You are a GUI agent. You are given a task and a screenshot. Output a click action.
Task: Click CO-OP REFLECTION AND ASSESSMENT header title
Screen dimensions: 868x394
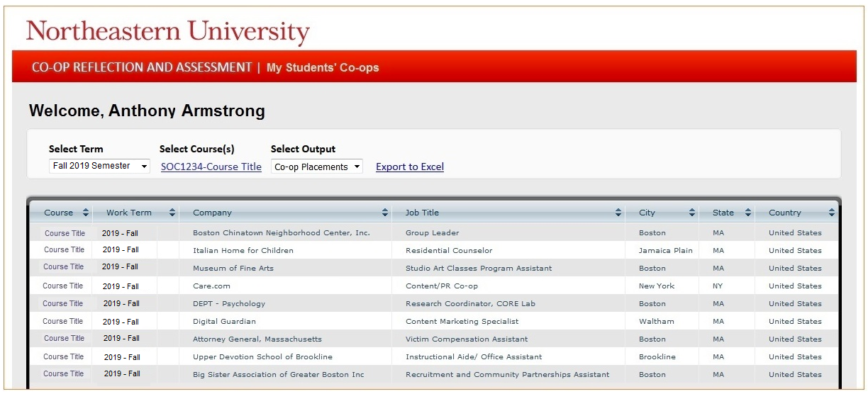click(142, 67)
